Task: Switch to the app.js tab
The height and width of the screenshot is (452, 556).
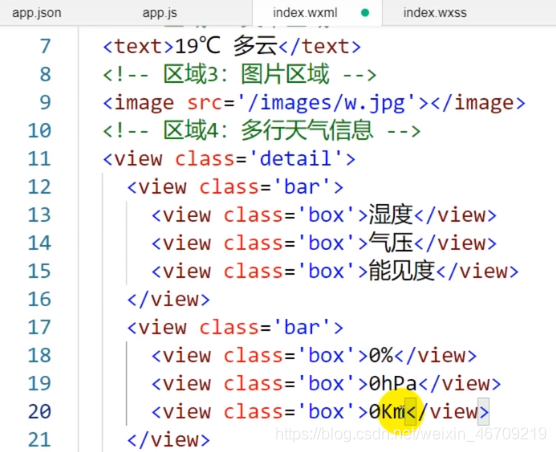Action: (160, 13)
